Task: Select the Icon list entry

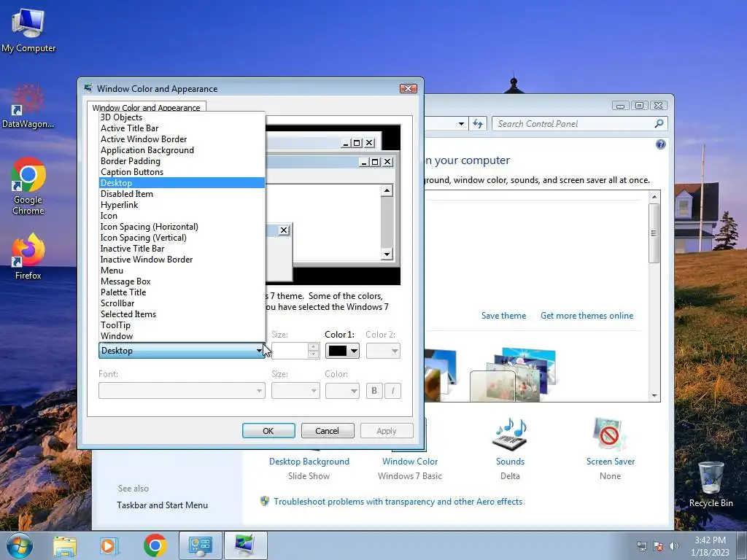Action: (182, 216)
